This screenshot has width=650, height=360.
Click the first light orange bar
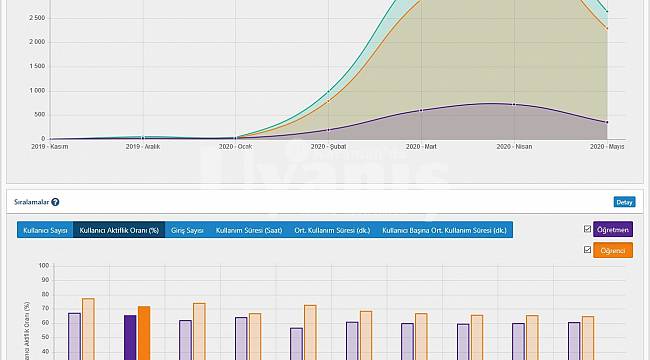click(x=88, y=329)
